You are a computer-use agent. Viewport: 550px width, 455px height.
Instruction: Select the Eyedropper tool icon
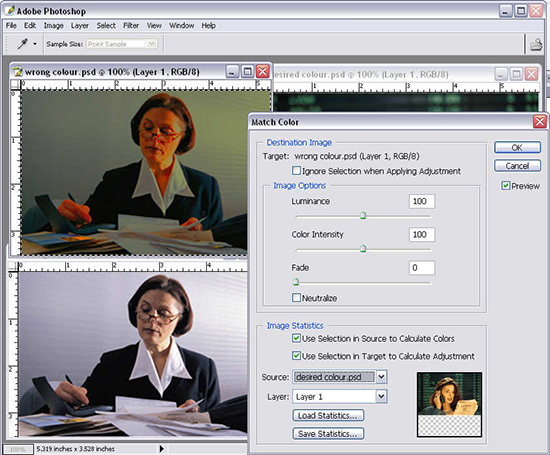(22, 44)
